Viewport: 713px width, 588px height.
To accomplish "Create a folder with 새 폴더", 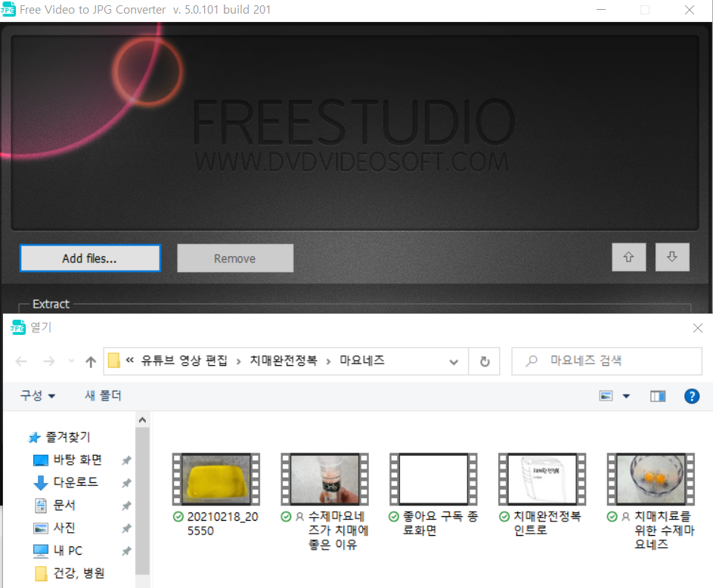I will pyautogui.click(x=103, y=396).
